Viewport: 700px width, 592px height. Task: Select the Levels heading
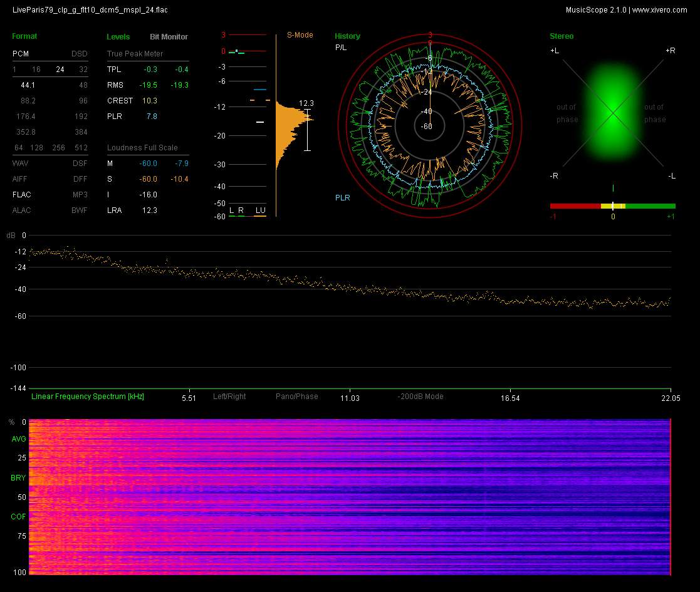[x=118, y=37]
